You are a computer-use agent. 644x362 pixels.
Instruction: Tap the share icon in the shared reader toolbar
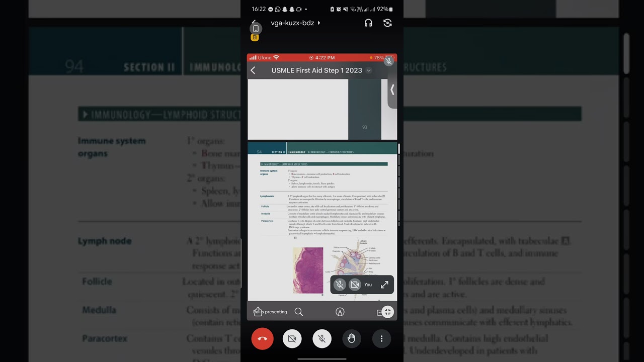(x=258, y=312)
